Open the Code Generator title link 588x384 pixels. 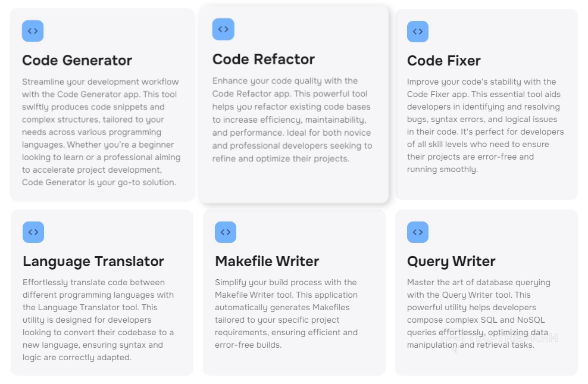tap(77, 60)
